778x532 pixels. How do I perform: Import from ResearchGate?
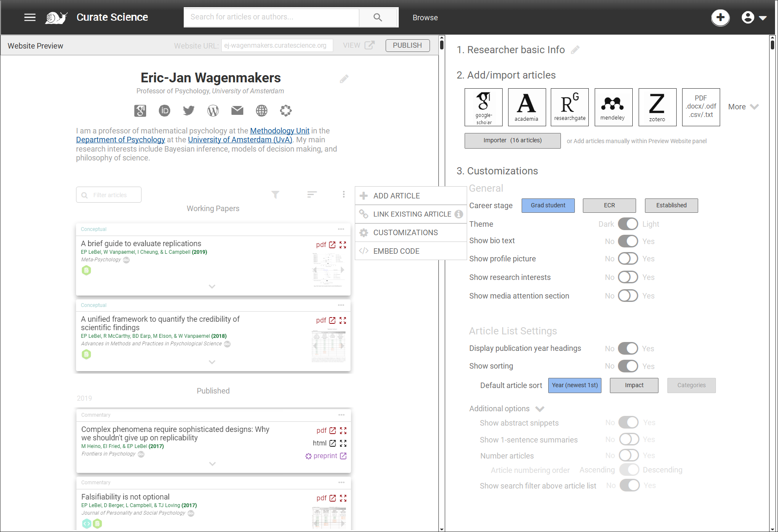tap(570, 107)
